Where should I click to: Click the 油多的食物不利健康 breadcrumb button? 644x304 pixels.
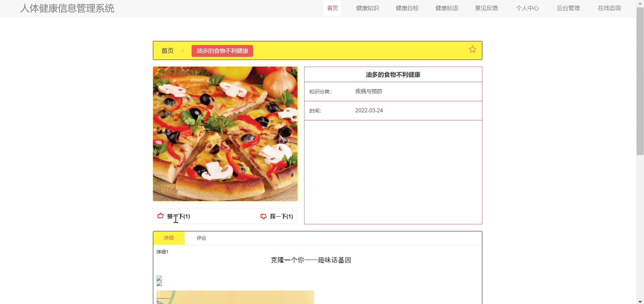(222, 51)
